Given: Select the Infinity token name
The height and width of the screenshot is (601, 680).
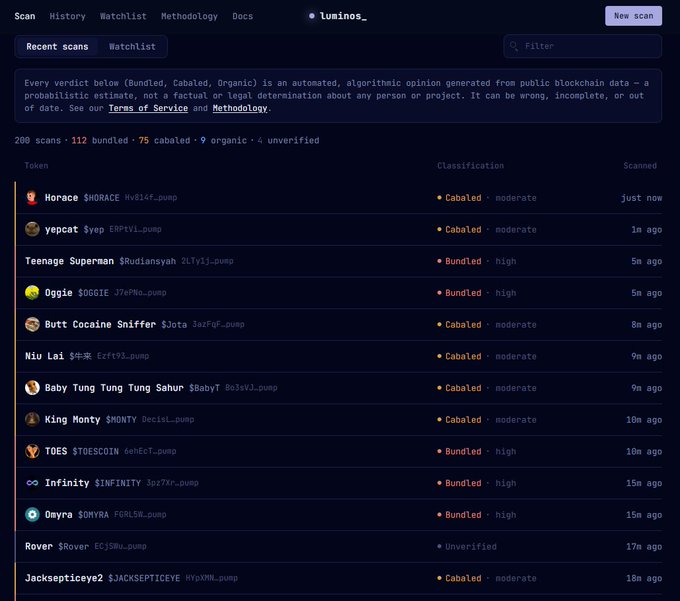Looking at the screenshot, I should click(x=67, y=483).
